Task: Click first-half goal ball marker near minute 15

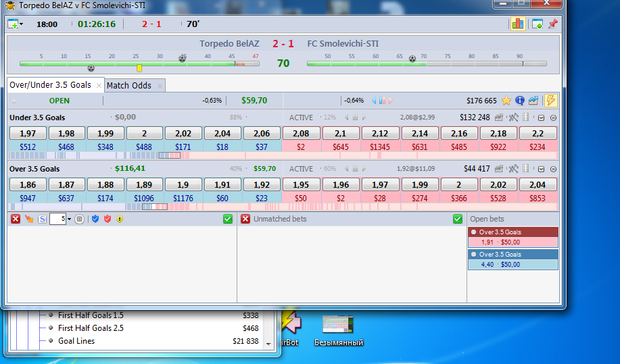Action: coord(91,68)
